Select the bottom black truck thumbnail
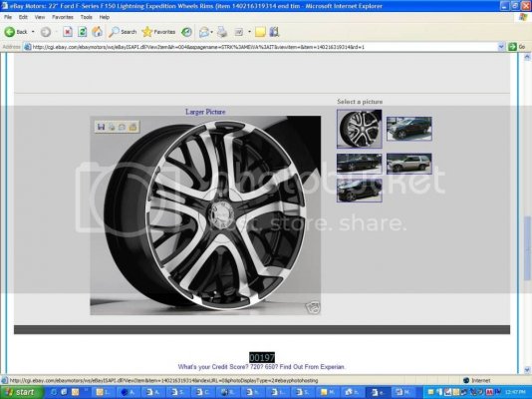Screen dimensions: 532x399 (360, 191)
